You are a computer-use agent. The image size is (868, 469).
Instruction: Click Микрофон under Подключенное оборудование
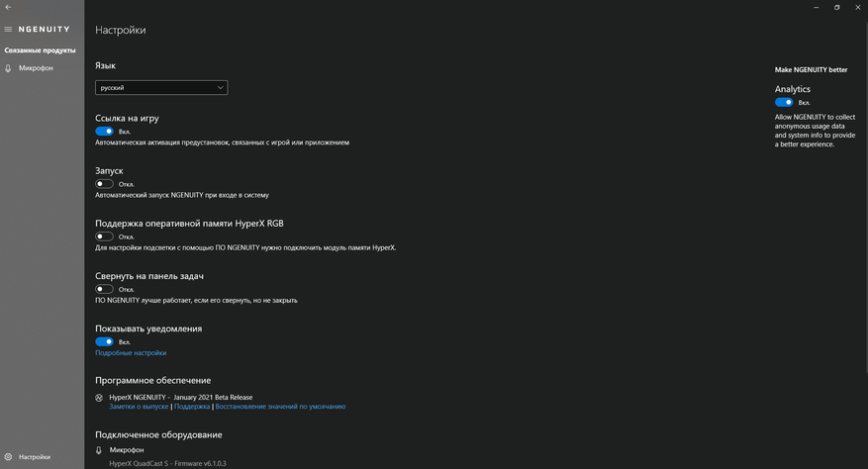point(127,450)
